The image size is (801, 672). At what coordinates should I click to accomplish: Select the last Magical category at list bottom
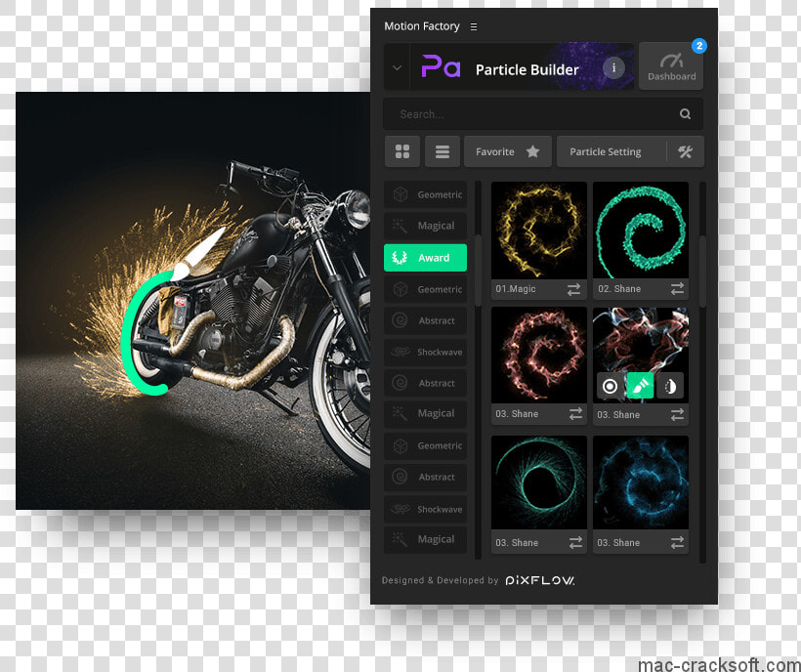425,539
